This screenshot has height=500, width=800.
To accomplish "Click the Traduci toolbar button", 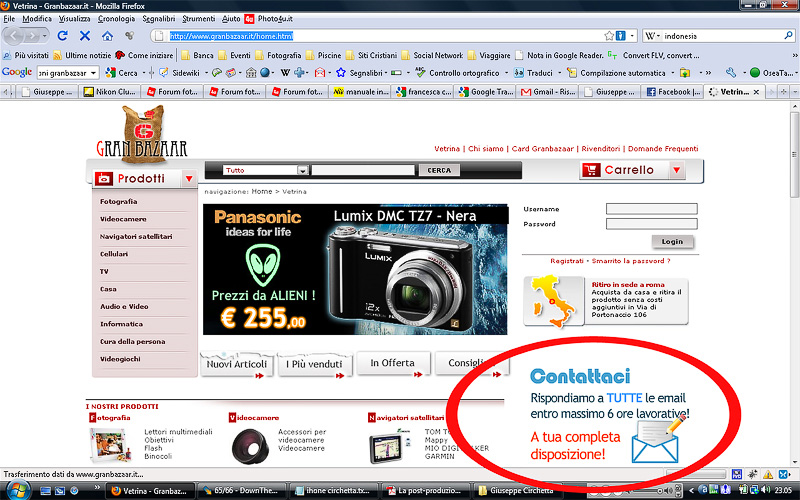I will [x=533, y=73].
